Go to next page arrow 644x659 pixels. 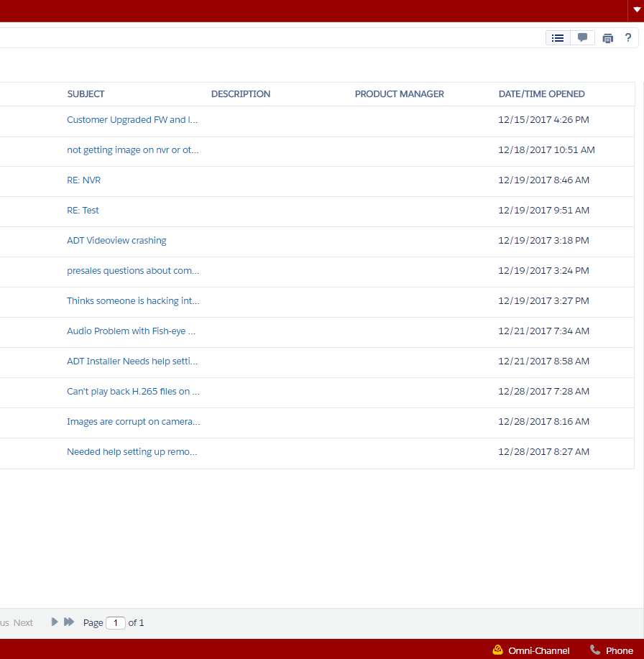(54, 622)
